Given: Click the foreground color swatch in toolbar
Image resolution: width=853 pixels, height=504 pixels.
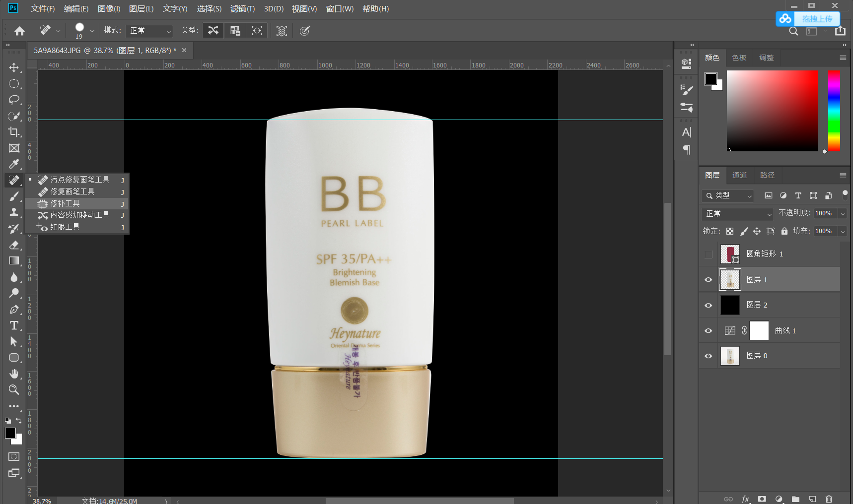Looking at the screenshot, I should [10, 433].
